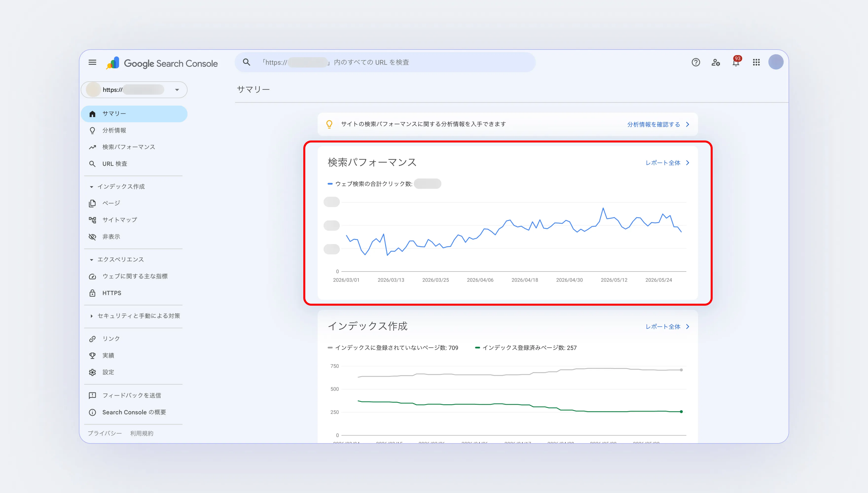Open 実績 in the sidebar
The height and width of the screenshot is (493, 868).
(134, 355)
